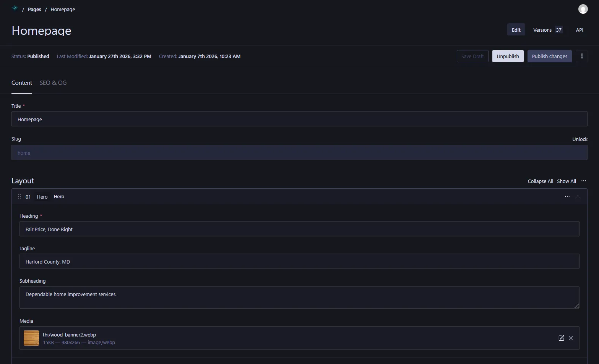Image resolution: width=599 pixels, height=364 pixels.
Task: Click the wood banner media thumbnail
Action: point(31,338)
